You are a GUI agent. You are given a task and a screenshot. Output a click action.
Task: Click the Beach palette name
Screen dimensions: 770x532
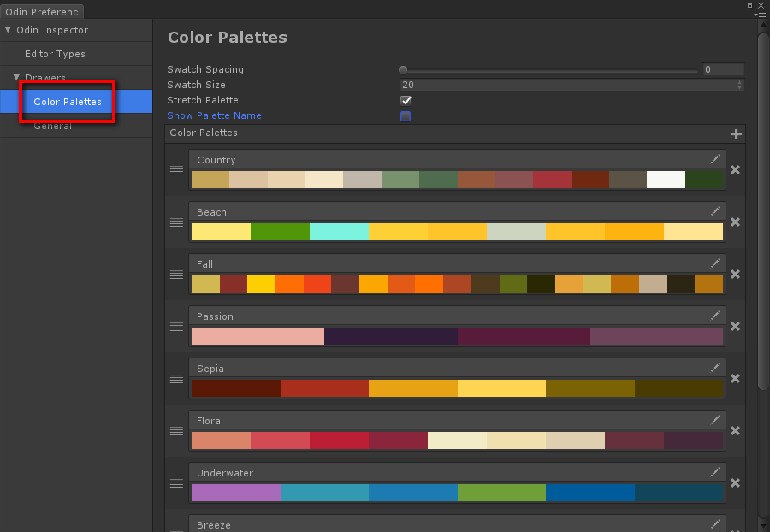211,212
